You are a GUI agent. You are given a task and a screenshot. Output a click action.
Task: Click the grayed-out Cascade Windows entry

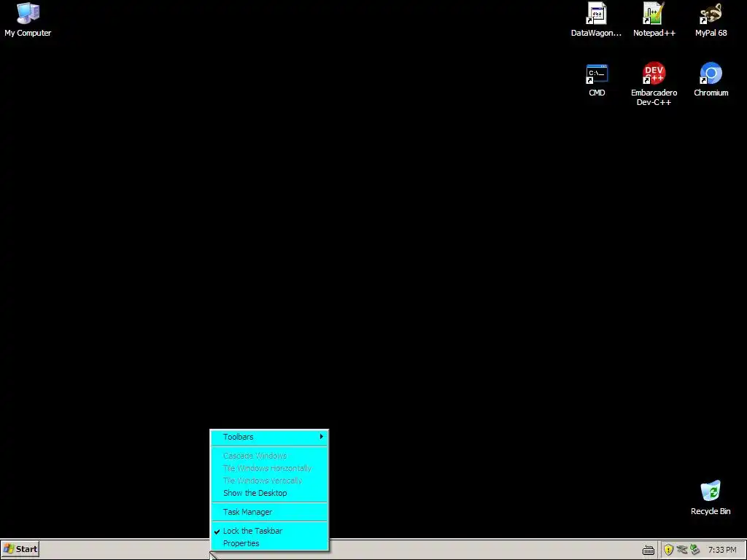click(269, 456)
